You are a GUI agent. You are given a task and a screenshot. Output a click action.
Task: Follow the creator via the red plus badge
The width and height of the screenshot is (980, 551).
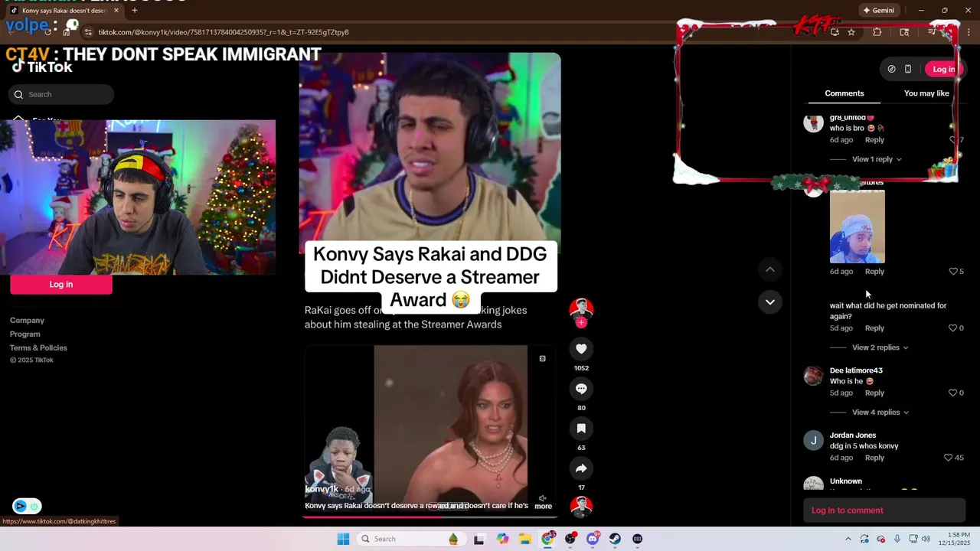(x=581, y=323)
